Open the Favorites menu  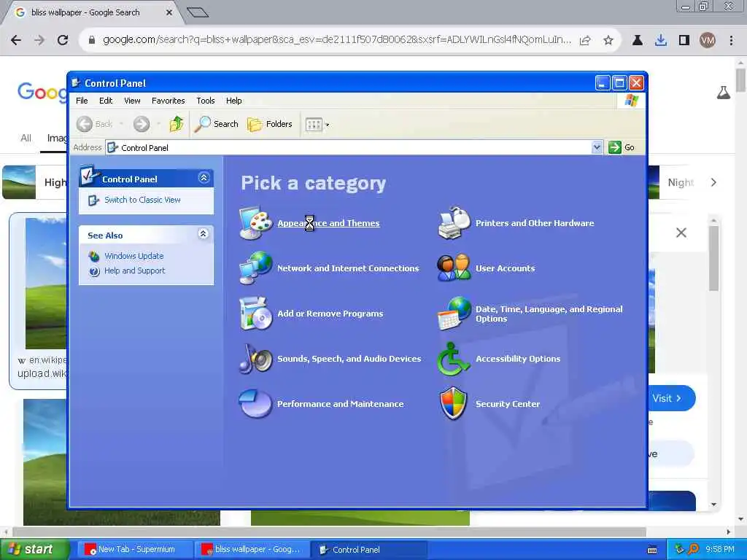tap(169, 101)
